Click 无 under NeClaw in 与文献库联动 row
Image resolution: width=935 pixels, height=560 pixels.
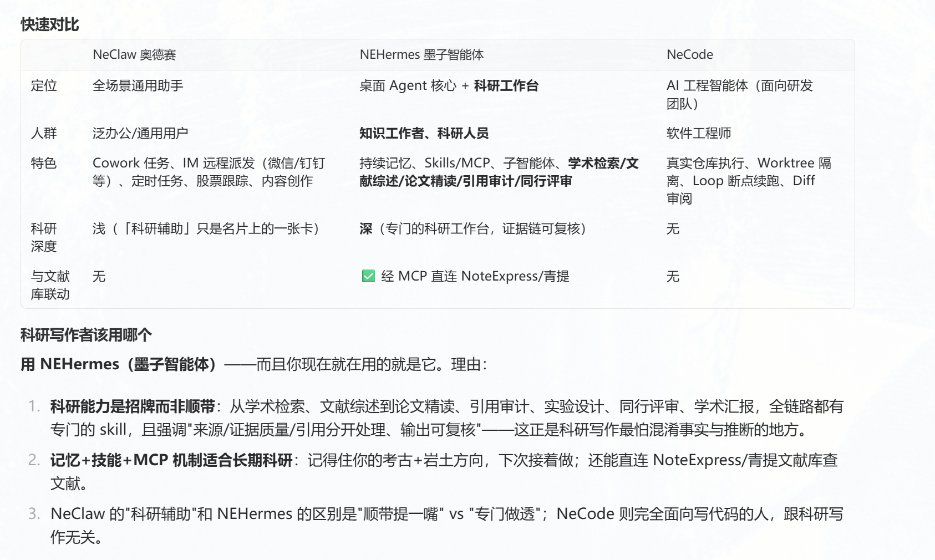(x=99, y=276)
